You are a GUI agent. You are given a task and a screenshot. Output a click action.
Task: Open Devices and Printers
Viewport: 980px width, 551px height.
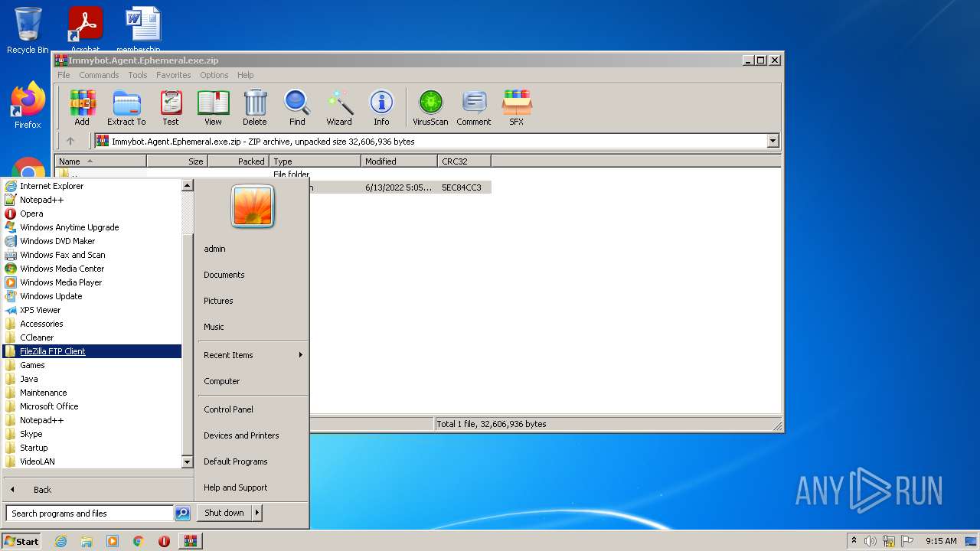(x=241, y=435)
